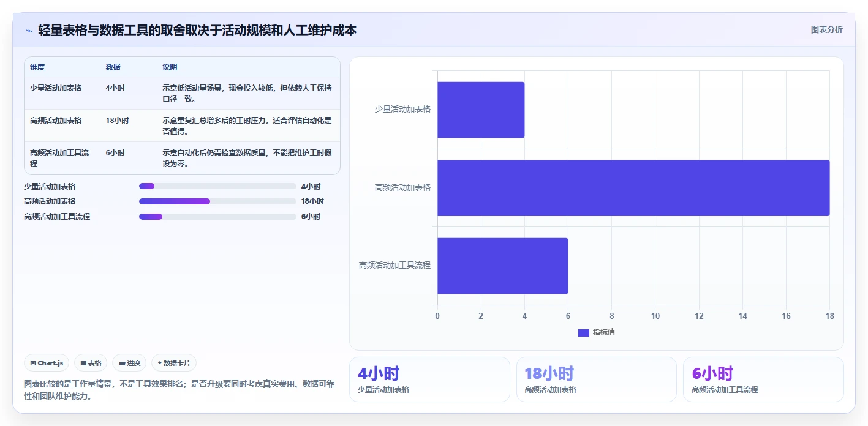This screenshot has height=426, width=868.
Task: Click the 4小时 value beside the progress bar
Action: 311,187
